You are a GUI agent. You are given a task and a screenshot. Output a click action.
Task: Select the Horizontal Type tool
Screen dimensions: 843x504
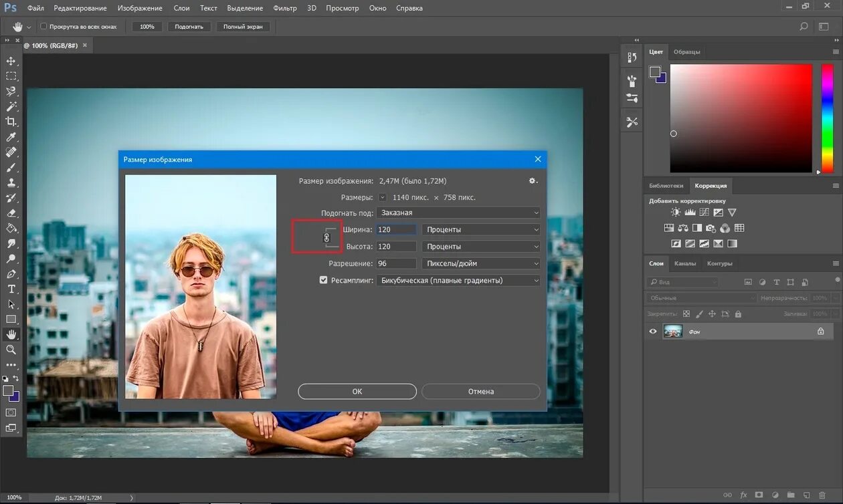coord(11,289)
